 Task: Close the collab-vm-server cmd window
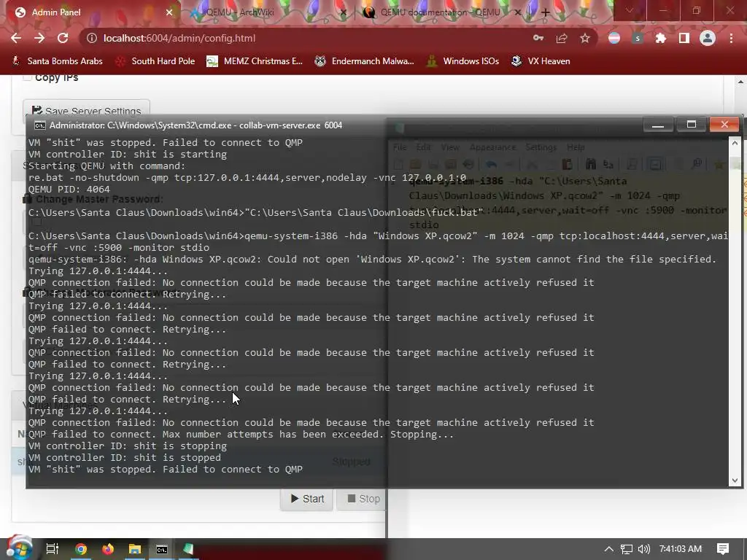coord(724,125)
